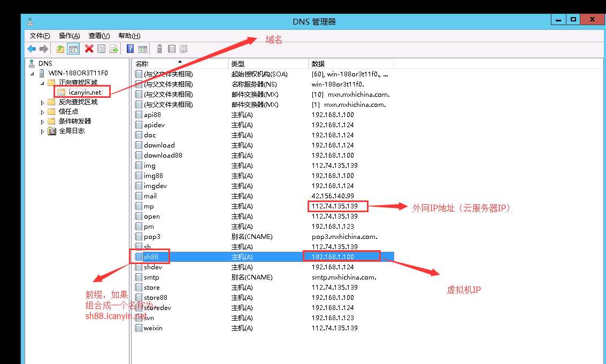Open Help with blue question icon
The width and height of the screenshot is (606, 364).
pyautogui.click(x=131, y=49)
